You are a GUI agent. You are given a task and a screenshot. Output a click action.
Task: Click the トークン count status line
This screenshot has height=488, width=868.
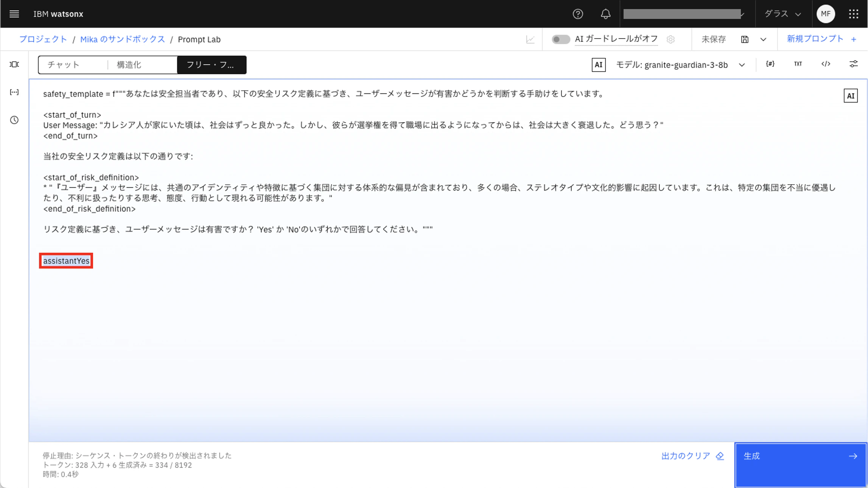tap(117, 465)
